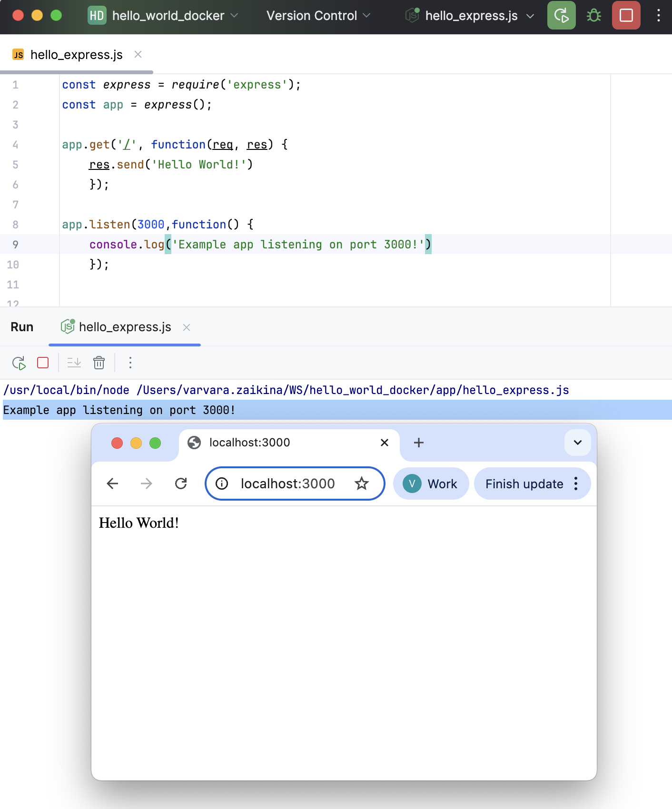672x809 pixels.
Task: Stop the running process via red toolbar button
Action: [626, 16]
